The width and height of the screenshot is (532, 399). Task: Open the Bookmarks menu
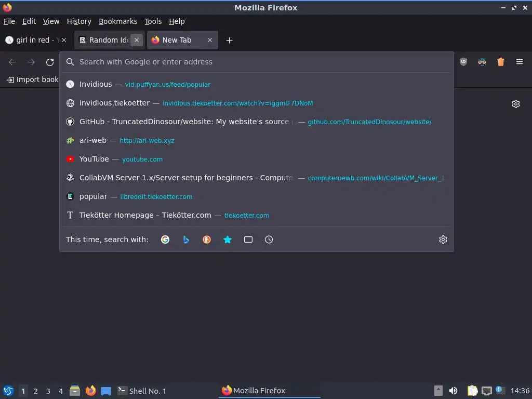[118, 21]
